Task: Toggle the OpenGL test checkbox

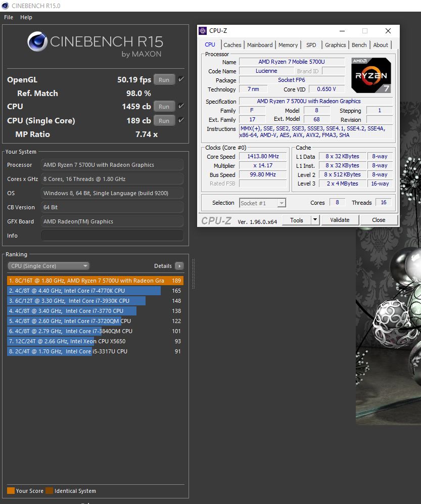Action: pos(181,79)
